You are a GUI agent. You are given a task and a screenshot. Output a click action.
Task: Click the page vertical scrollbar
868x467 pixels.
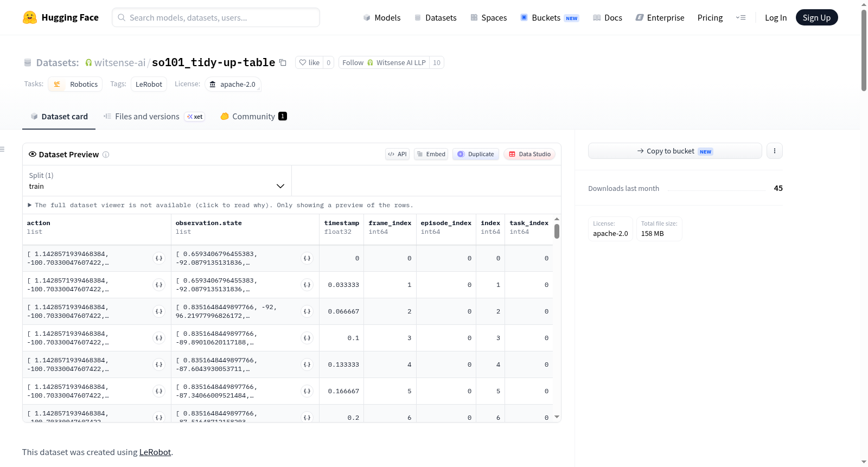864,50
